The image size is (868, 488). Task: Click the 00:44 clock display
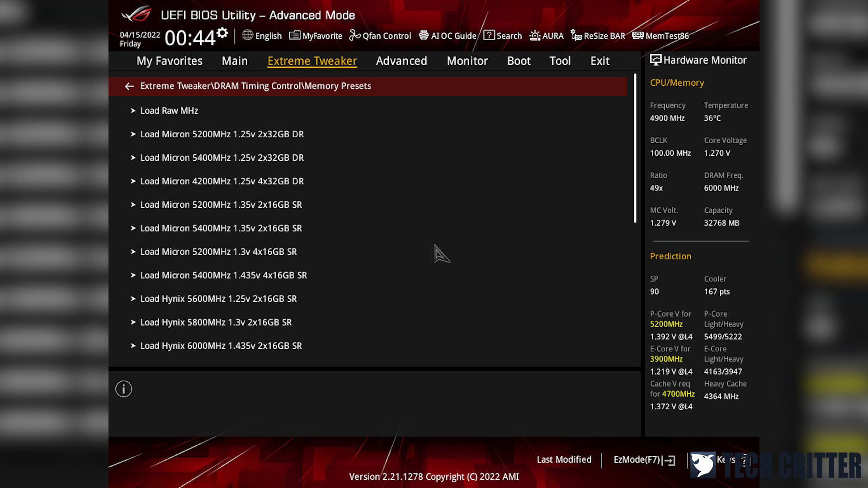click(x=190, y=38)
